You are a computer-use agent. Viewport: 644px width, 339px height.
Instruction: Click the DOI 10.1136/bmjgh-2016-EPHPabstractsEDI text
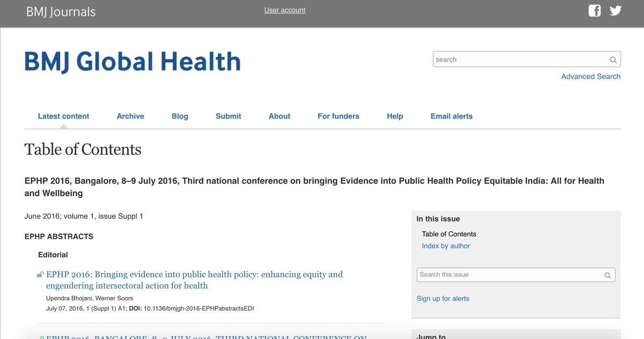199,308
